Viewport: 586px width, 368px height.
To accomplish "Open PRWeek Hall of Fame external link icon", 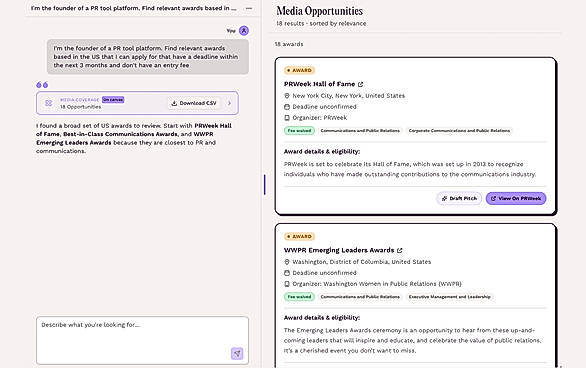I will tap(360, 84).
